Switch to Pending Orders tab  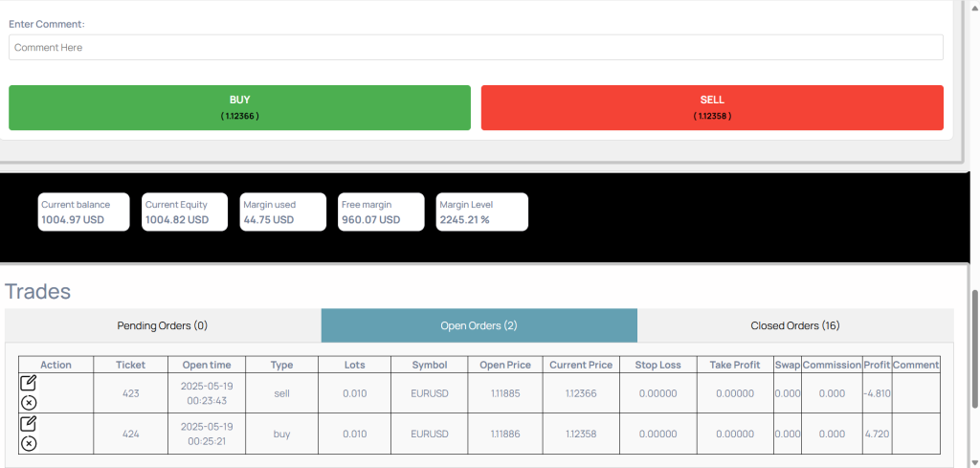(x=163, y=325)
